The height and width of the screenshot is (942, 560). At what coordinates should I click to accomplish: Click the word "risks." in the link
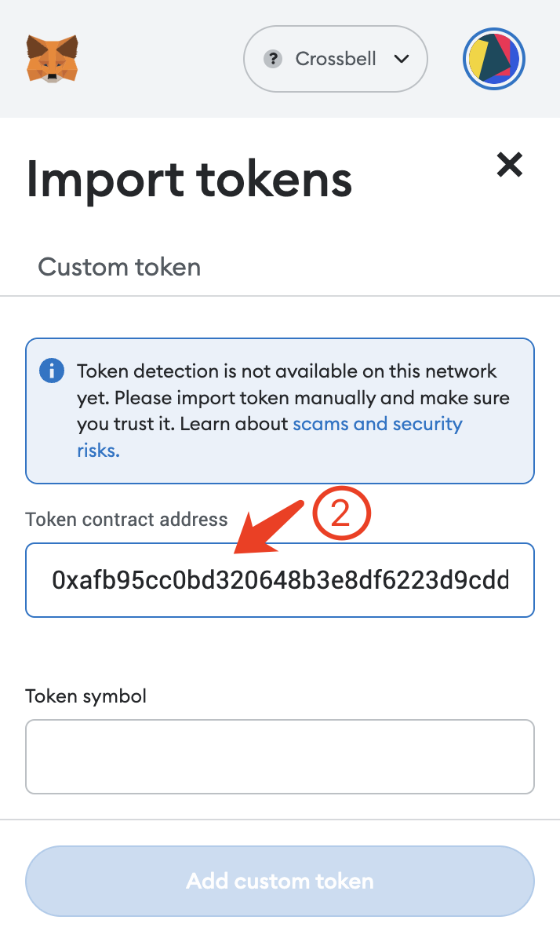pyautogui.click(x=98, y=451)
